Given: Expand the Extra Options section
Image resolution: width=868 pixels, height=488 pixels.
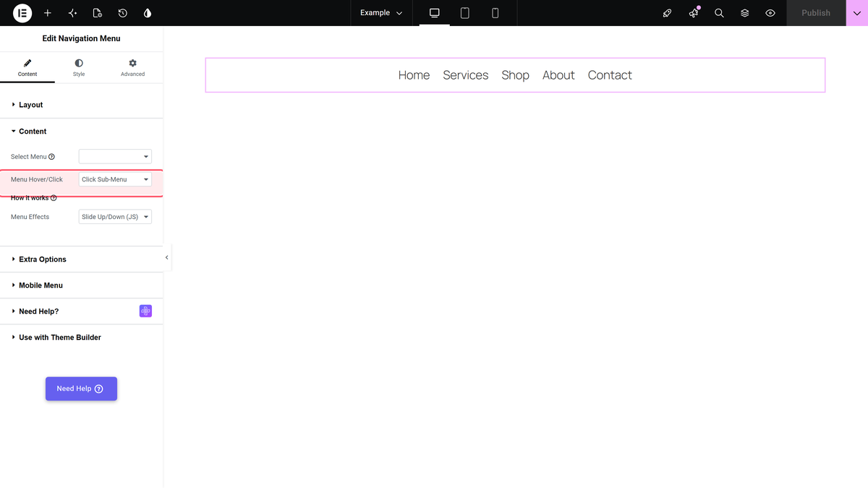Looking at the screenshot, I should tap(81, 260).
